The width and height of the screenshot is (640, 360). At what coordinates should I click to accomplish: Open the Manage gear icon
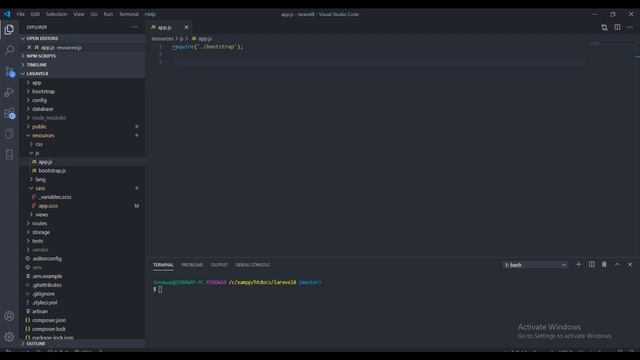pyautogui.click(x=9, y=337)
